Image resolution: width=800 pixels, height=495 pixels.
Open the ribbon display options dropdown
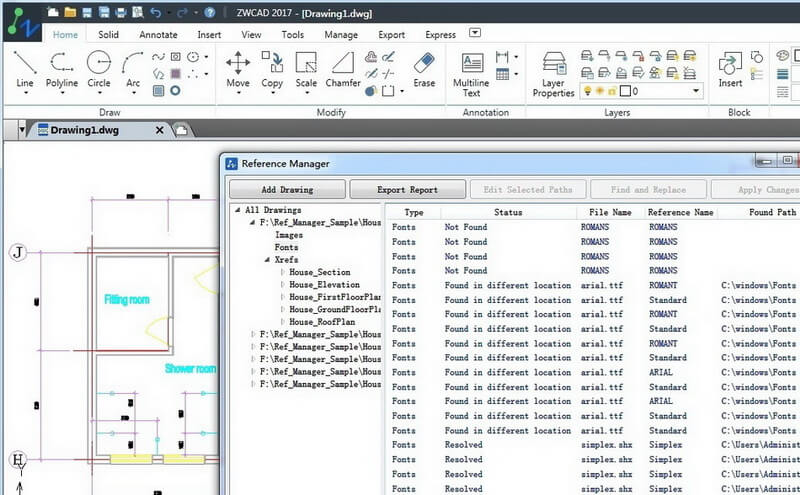pos(474,33)
